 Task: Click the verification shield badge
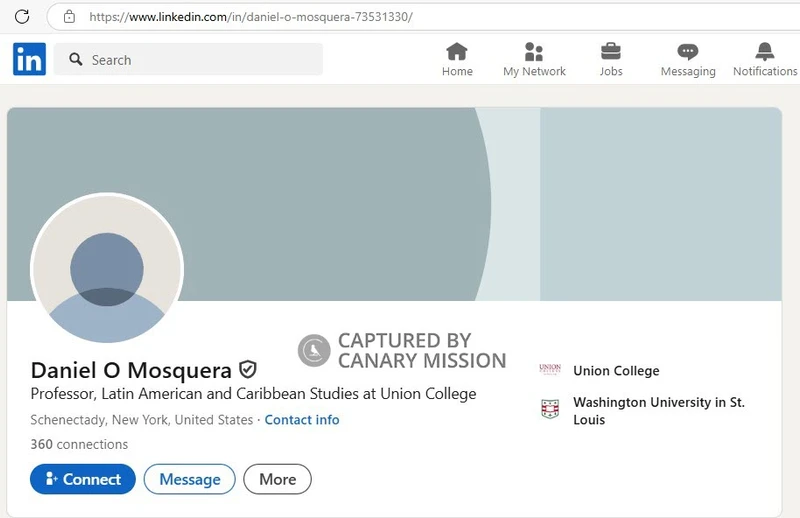(x=248, y=370)
